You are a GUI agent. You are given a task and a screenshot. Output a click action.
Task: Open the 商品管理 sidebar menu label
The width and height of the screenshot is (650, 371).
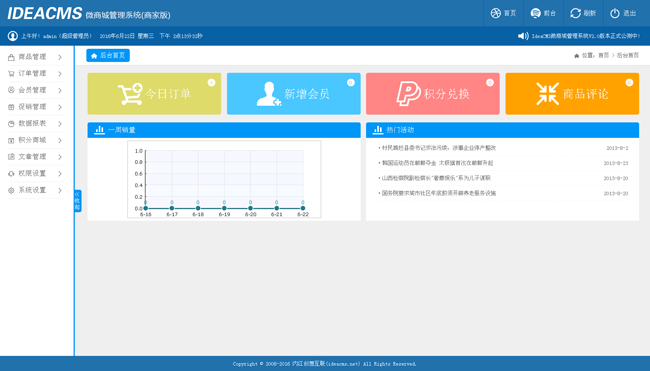32,57
